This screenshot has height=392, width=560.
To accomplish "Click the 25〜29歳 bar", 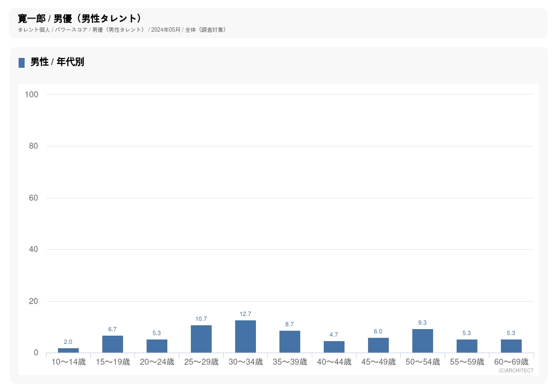I will coord(201,339).
